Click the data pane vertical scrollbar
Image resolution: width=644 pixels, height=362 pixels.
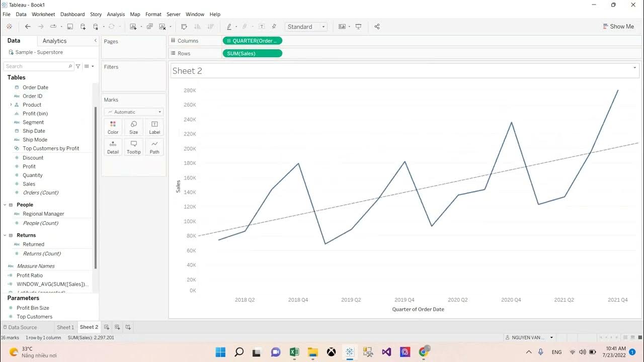point(96,188)
